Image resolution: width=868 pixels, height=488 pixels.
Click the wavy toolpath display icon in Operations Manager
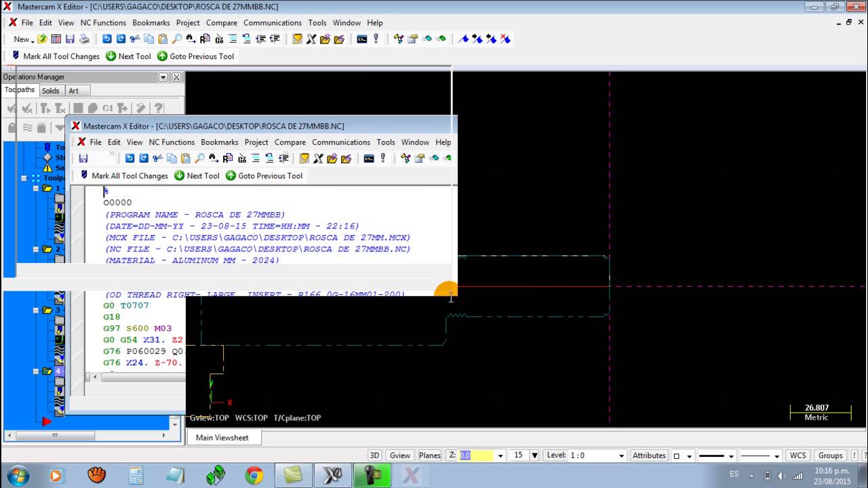pos(27,127)
